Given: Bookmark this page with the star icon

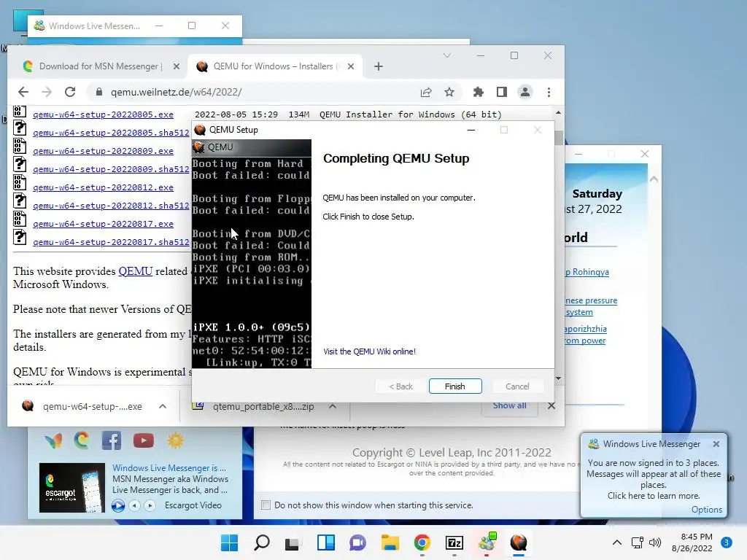Looking at the screenshot, I should click(x=449, y=92).
